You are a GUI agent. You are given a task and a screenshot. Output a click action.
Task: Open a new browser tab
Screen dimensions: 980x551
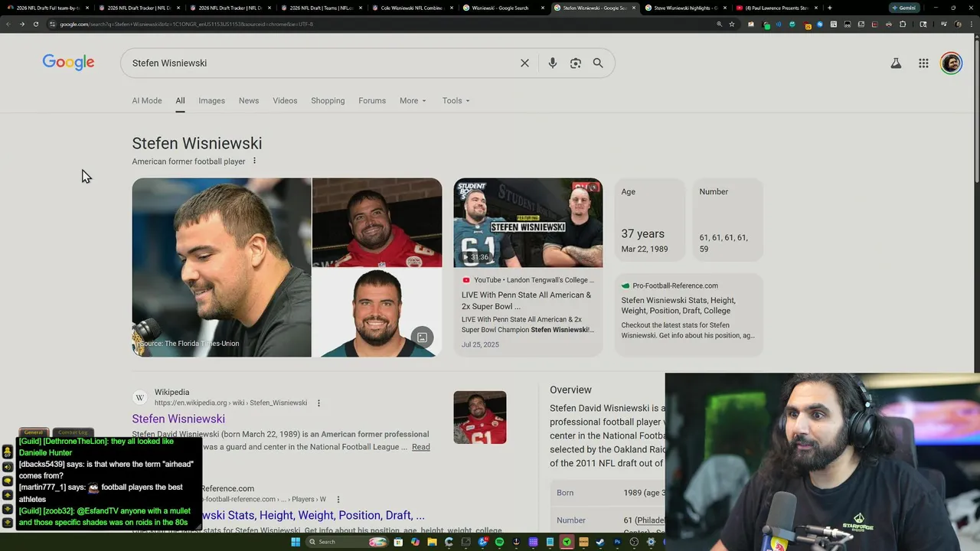point(830,8)
